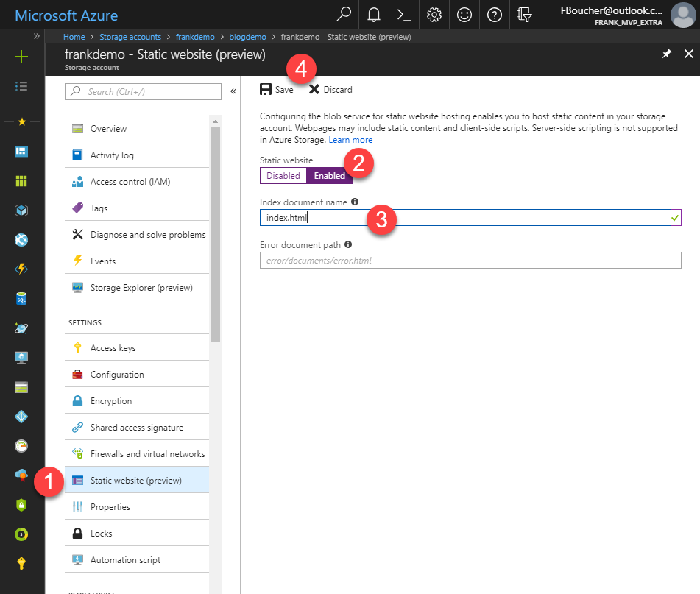700x594 pixels.
Task: Click the directory and subscription filter icon
Action: click(525, 15)
